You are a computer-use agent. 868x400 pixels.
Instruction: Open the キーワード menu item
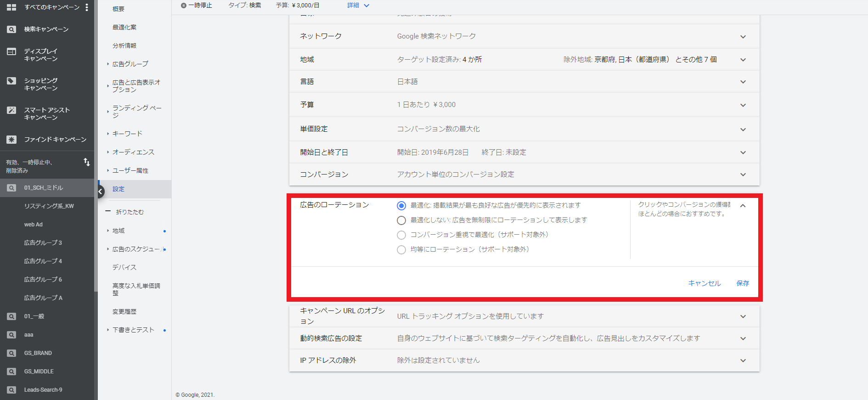pyautogui.click(x=127, y=134)
